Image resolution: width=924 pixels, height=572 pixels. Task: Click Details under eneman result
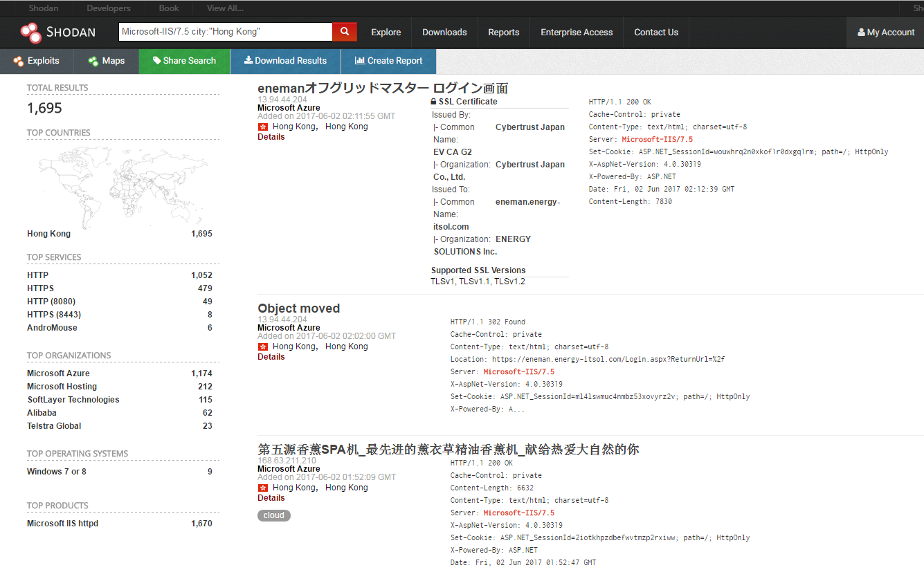(x=271, y=137)
